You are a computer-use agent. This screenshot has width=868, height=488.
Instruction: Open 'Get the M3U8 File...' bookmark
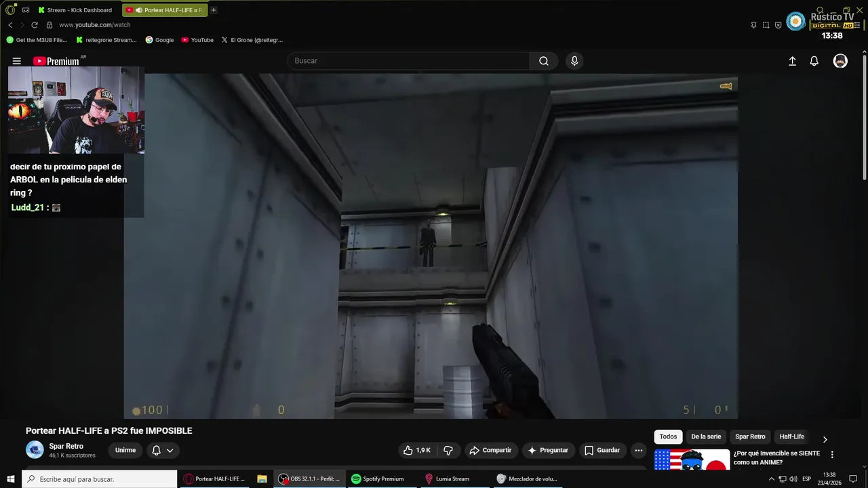click(x=37, y=40)
